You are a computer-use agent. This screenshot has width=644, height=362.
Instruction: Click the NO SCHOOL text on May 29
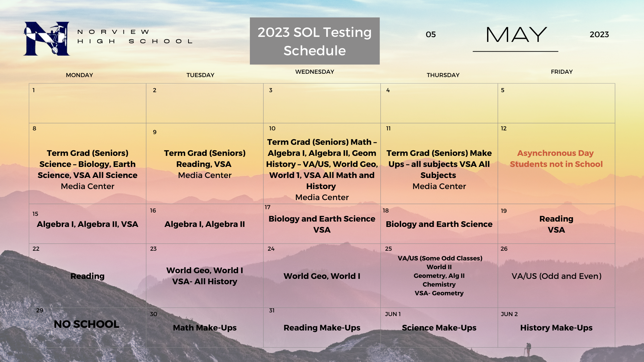87,324
